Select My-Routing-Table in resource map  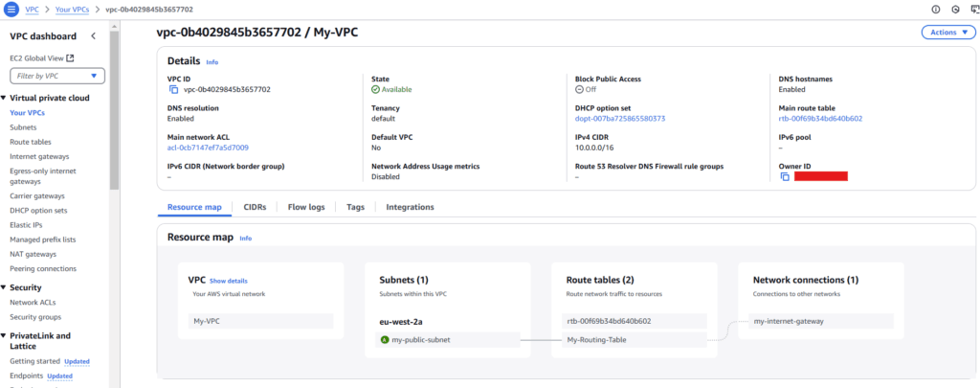point(635,340)
